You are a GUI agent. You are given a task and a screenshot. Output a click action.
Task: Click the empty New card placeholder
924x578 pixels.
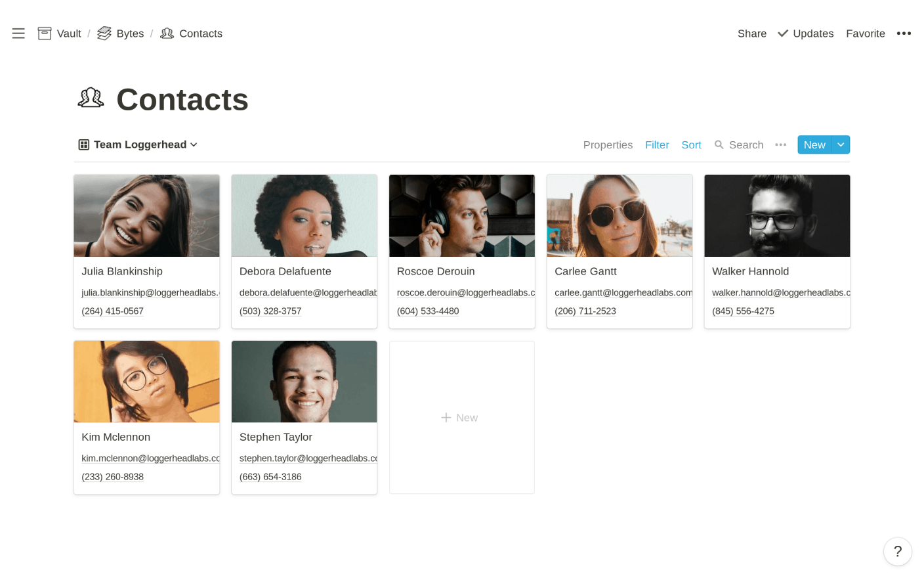pos(462,418)
